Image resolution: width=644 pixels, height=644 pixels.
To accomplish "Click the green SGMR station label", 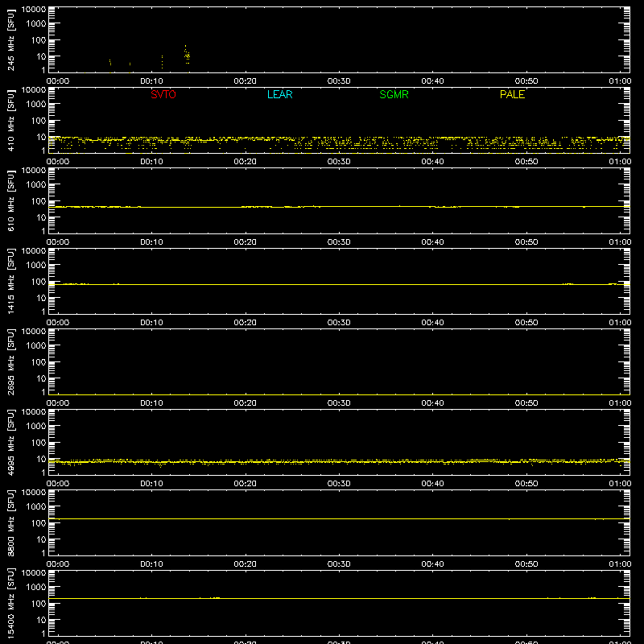I will 394,94.
